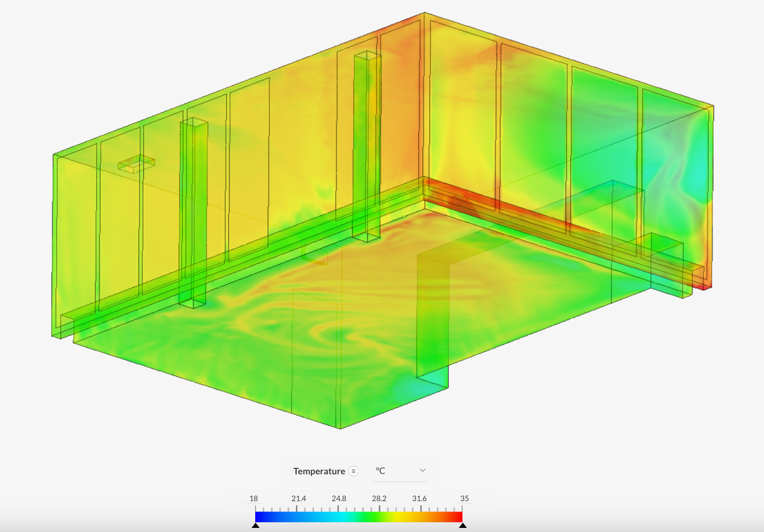Select the small rectangular vent on left wall
The image size is (764, 532).
coord(136,164)
